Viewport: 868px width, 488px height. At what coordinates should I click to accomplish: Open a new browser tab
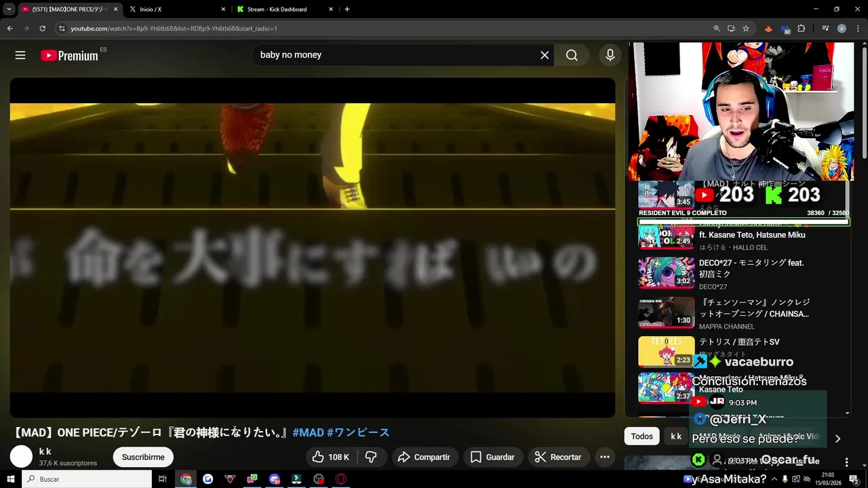click(347, 9)
